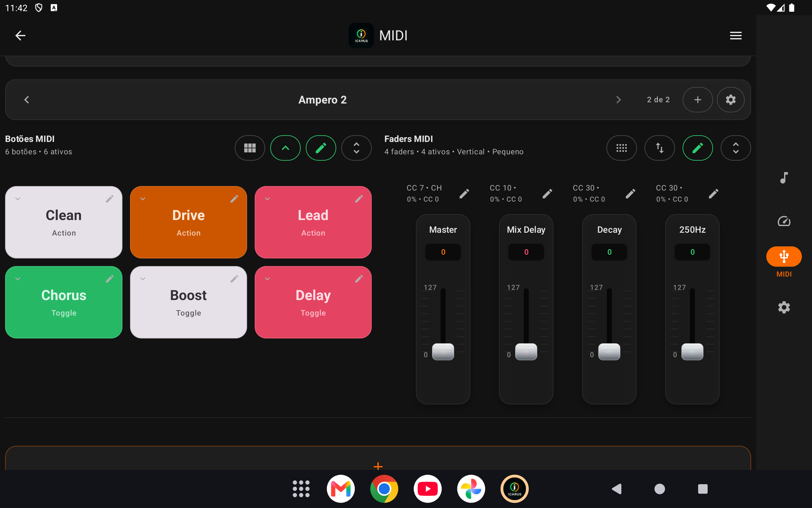This screenshot has width=812, height=508.
Task: Trigger the Lead action button
Action: coord(313,223)
